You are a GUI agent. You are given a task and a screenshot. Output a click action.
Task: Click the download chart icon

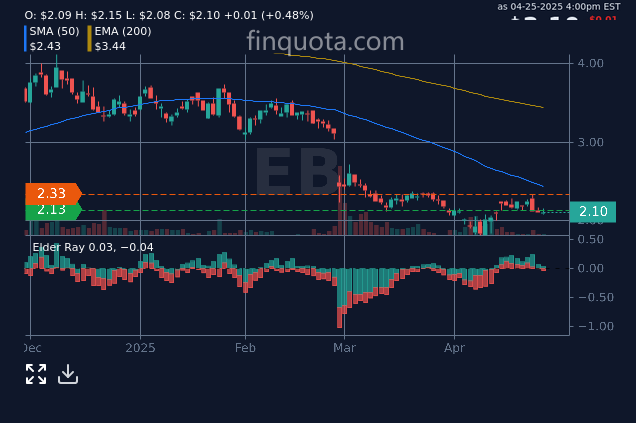(x=68, y=374)
